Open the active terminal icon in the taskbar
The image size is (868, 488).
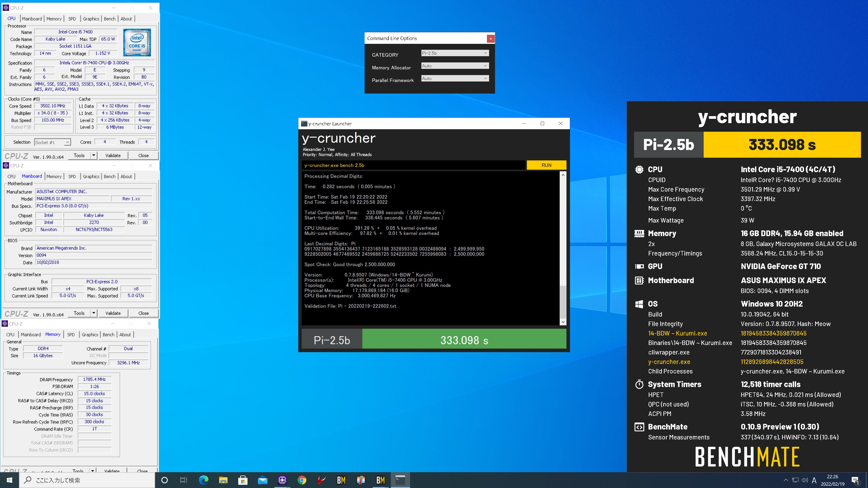point(400,480)
